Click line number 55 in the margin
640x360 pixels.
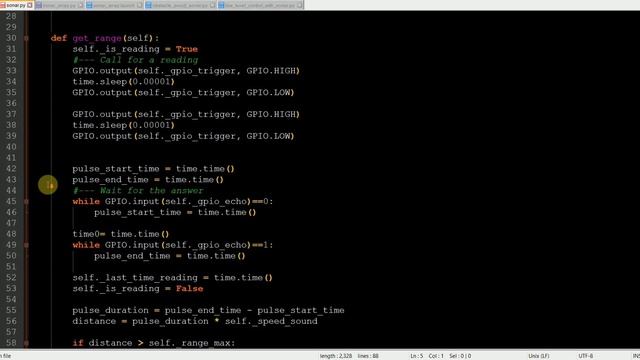11,310
